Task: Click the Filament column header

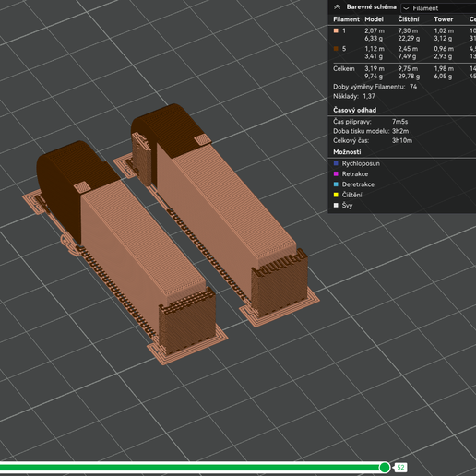Action: pyautogui.click(x=346, y=19)
